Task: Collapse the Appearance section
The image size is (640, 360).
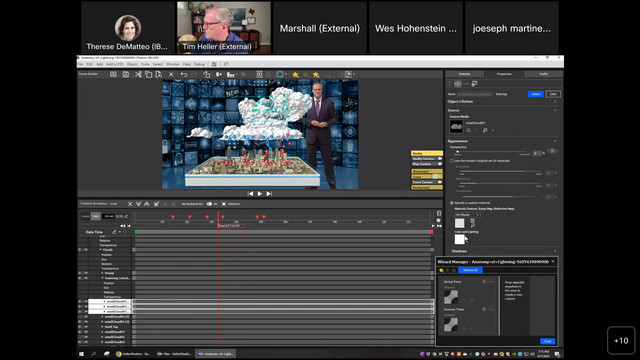Action: 555,141
